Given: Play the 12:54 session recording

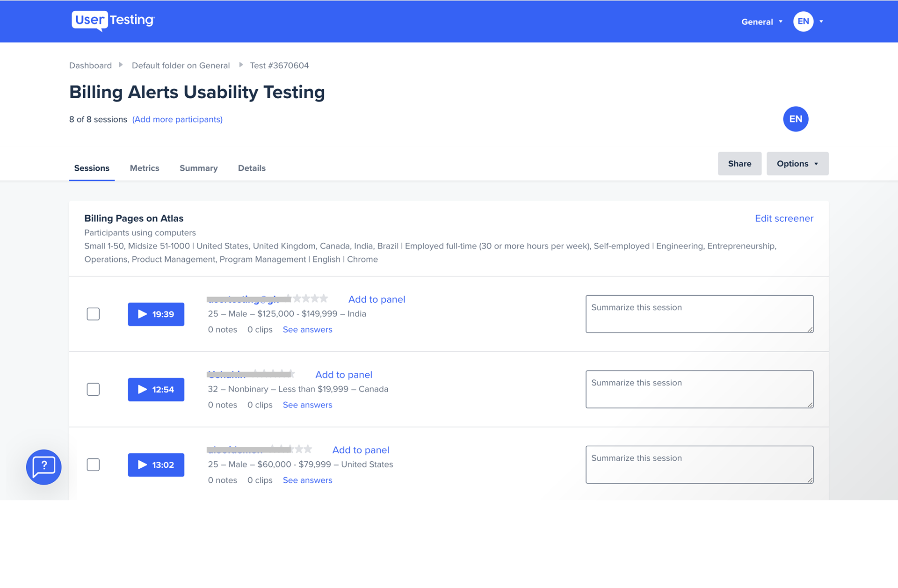Looking at the screenshot, I should [x=156, y=389].
